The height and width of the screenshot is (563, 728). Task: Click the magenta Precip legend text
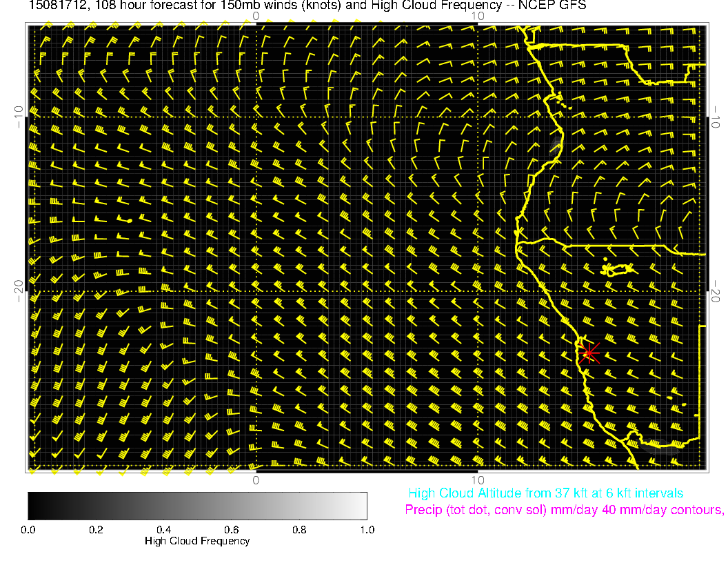564,511
